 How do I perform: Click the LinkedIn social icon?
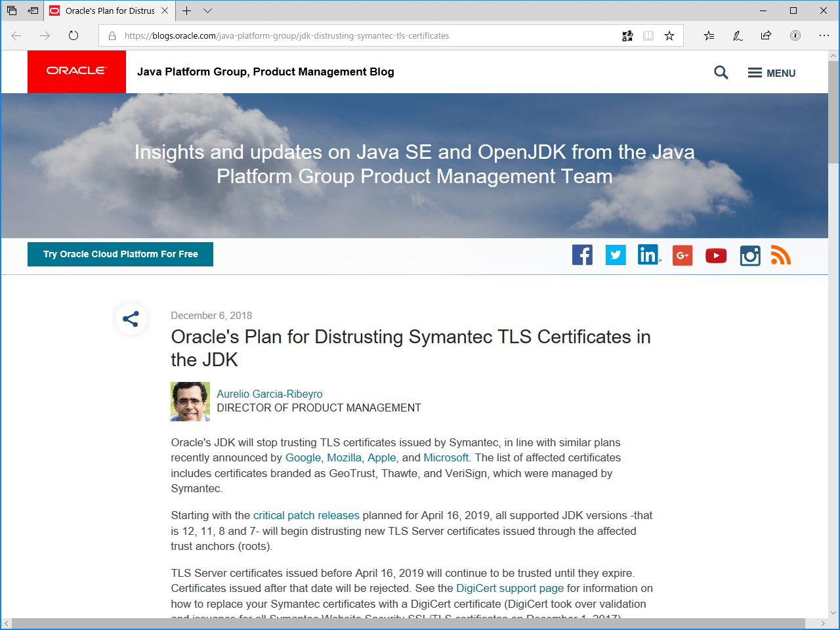648,255
